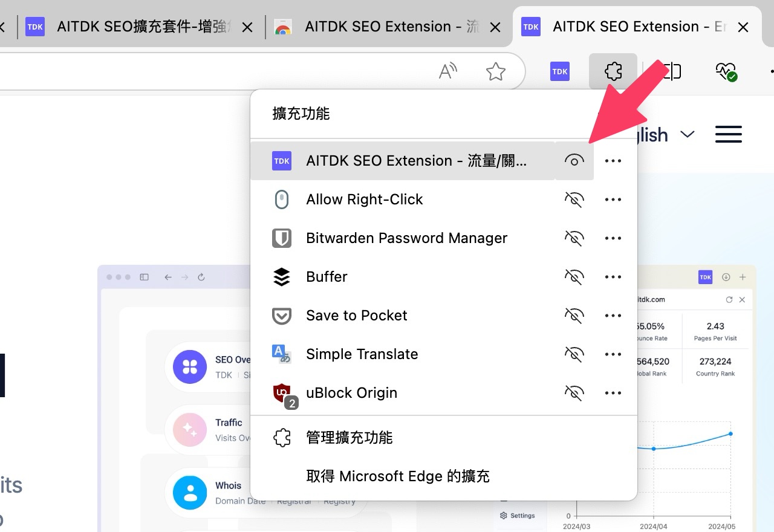Select Simple Translate entry
This screenshot has width=774, height=532.
click(403, 354)
